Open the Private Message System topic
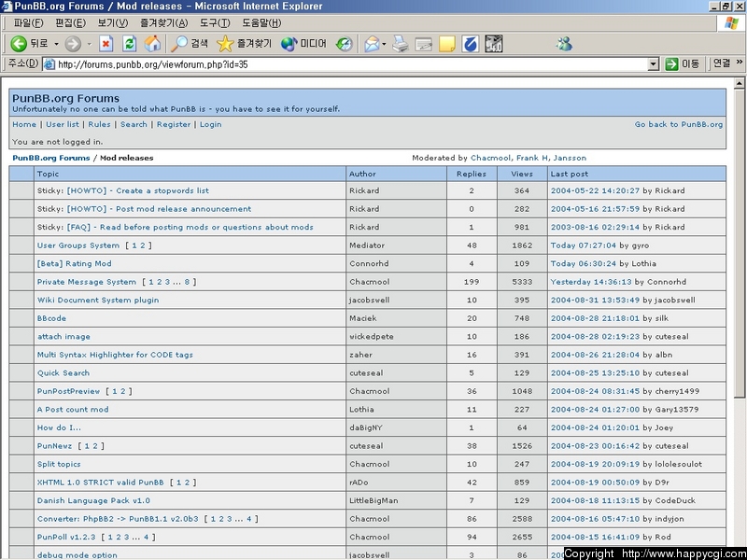The image size is (747, 560). click(x=87, y=282)
